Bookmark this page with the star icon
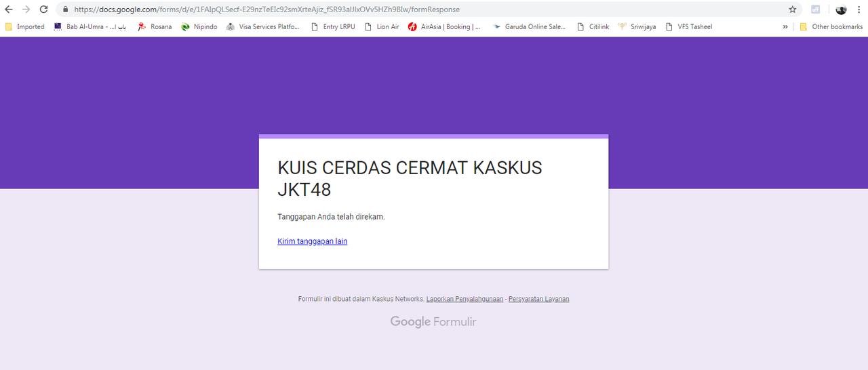Image resolution: width=868 pixels, height=370 pixels. 792,9
